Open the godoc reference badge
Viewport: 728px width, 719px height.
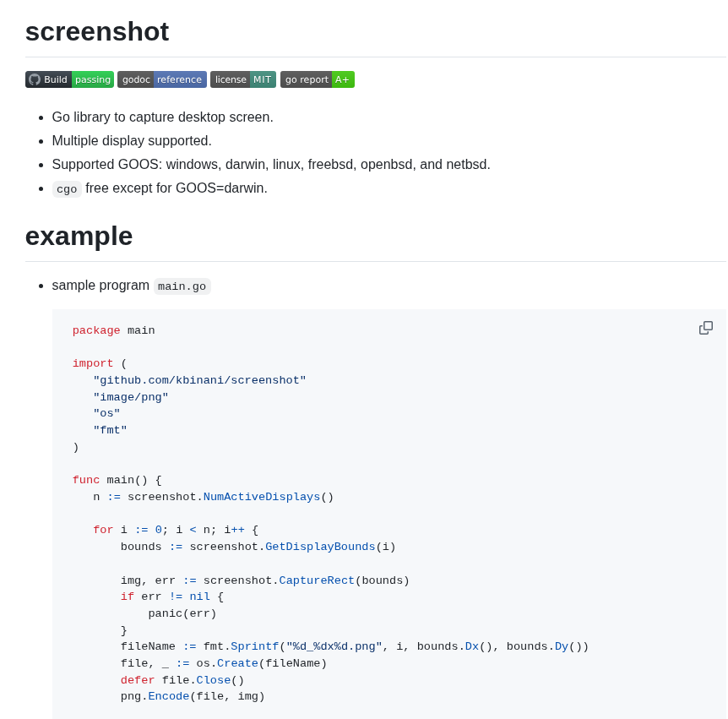click(x=161, y=79)
